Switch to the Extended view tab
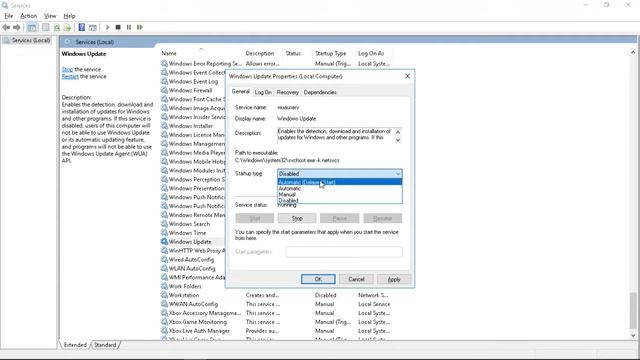Viewport: 640px width, 360px height. [x=76, y=345]
